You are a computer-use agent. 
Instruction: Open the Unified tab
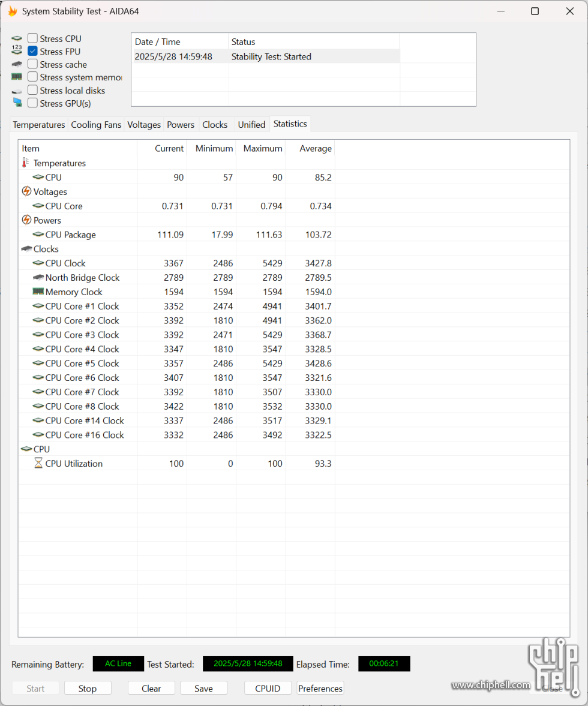pyautogui.click(x=251, y=125)
